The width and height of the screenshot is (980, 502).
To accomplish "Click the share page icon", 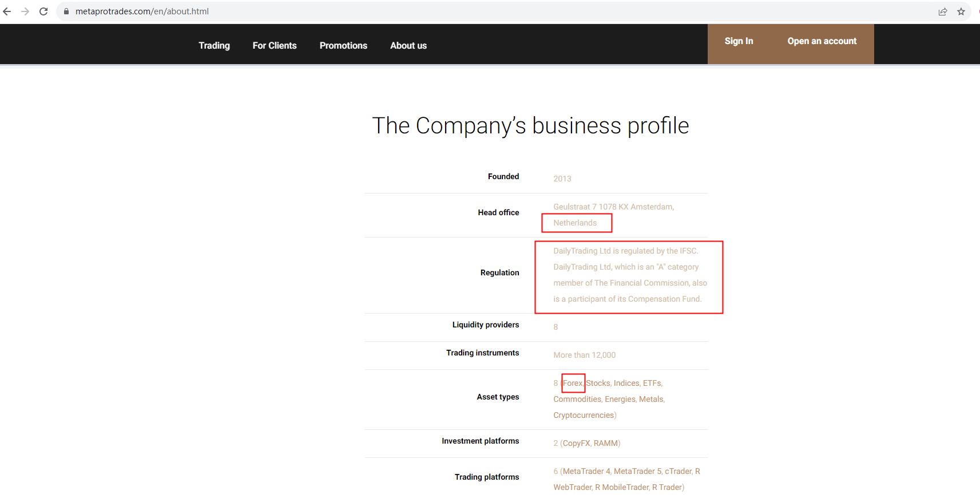I will click(943, 11).
